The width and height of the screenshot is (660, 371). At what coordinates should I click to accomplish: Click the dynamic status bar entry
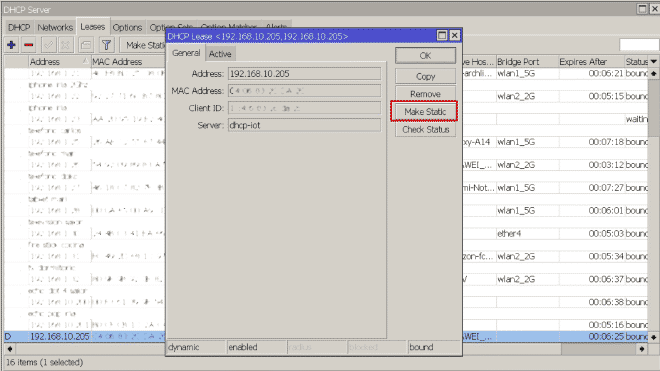pos(197,347)
